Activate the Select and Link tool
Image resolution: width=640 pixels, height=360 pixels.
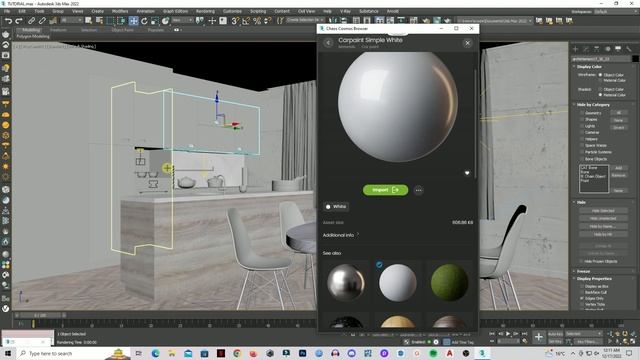[31, 20]
